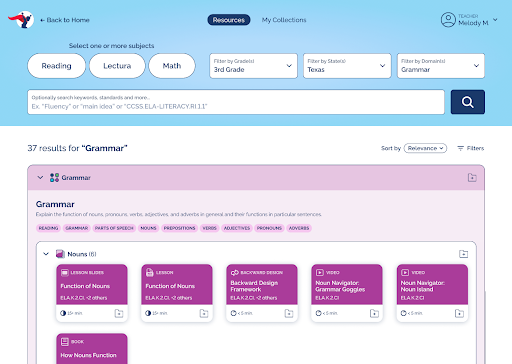
Task: Collapse the Grammar section chevron
Action: pos(40,177)
